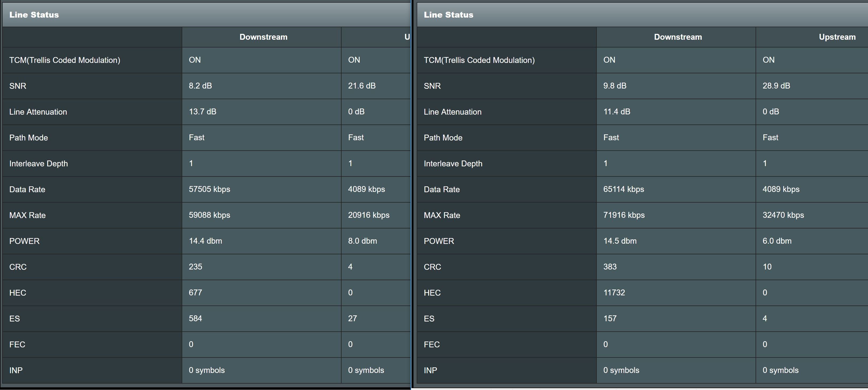Select the HEC value 11732
Screen dimensions: 868x390
614,293
